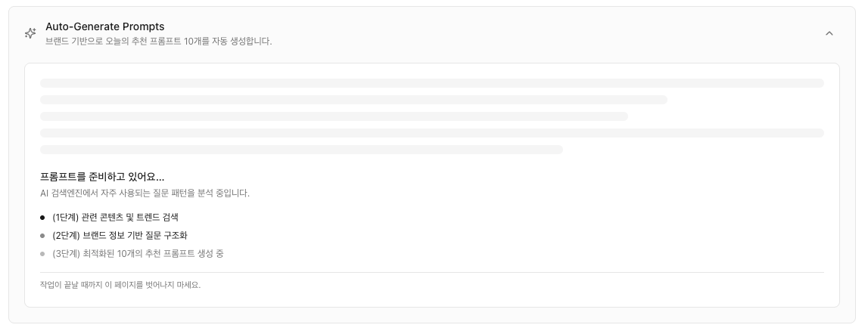Click the AI 검색엔진 질문 패턴 분석 description
The image size is (868, 331).
pos(145,193)
